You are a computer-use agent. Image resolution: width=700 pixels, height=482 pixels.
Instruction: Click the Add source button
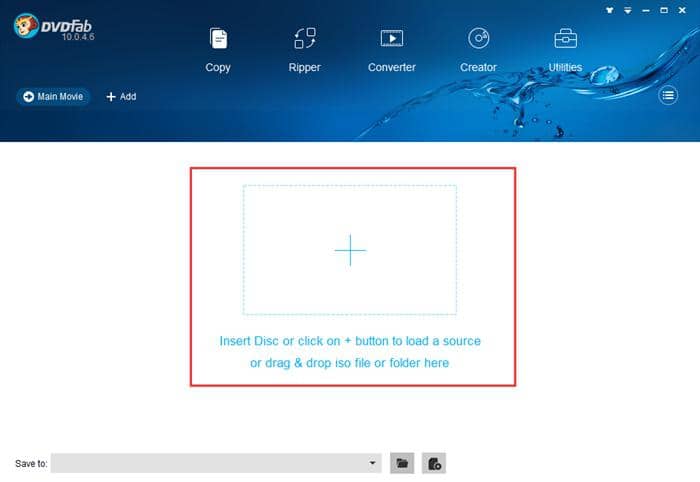point(121,97)
